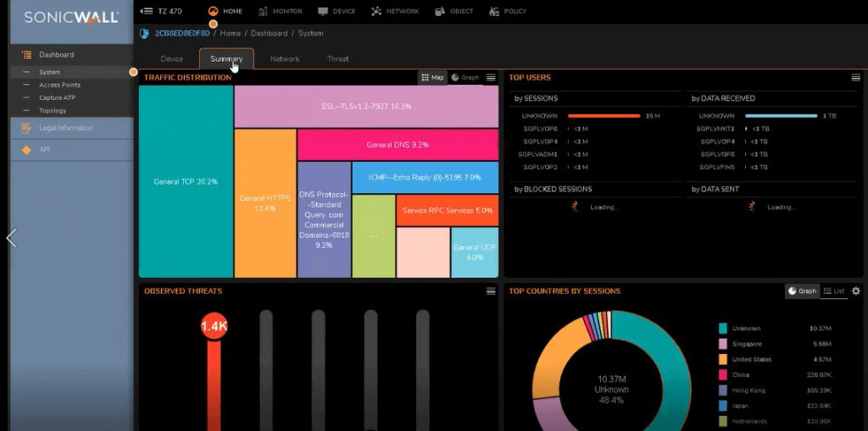This screenshot has height=431, width=868.
Task: Click the 10.37M Unknown donut center label
Action: pos(611,390)
